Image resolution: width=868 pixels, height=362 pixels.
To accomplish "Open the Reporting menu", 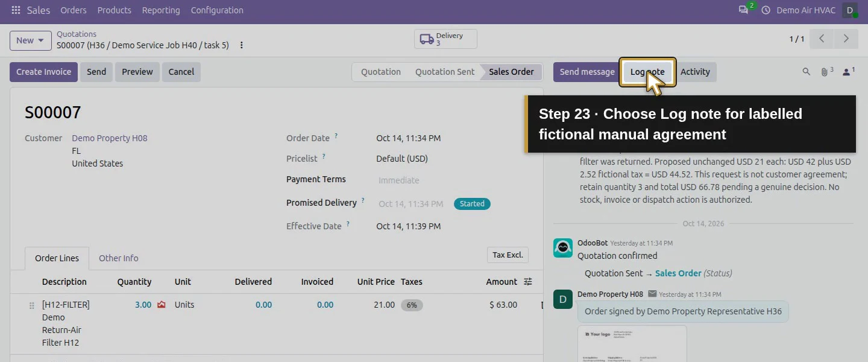I will click(161, 10).
